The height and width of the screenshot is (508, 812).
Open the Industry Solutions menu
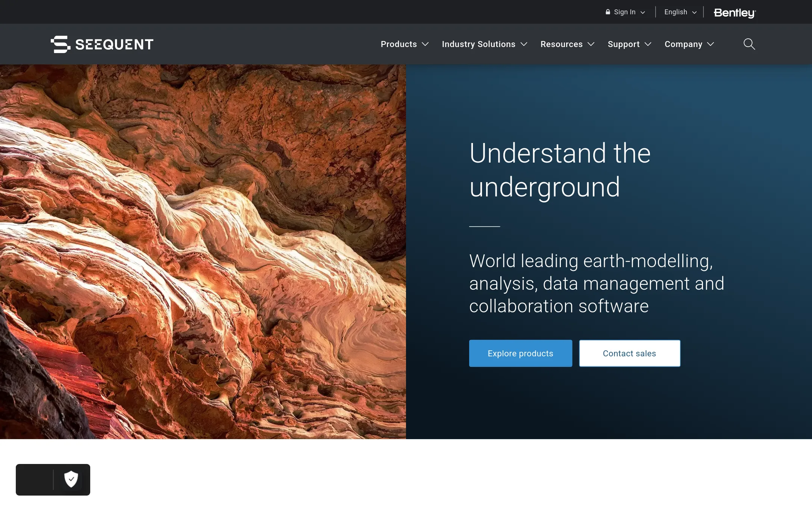pos(479,44)
